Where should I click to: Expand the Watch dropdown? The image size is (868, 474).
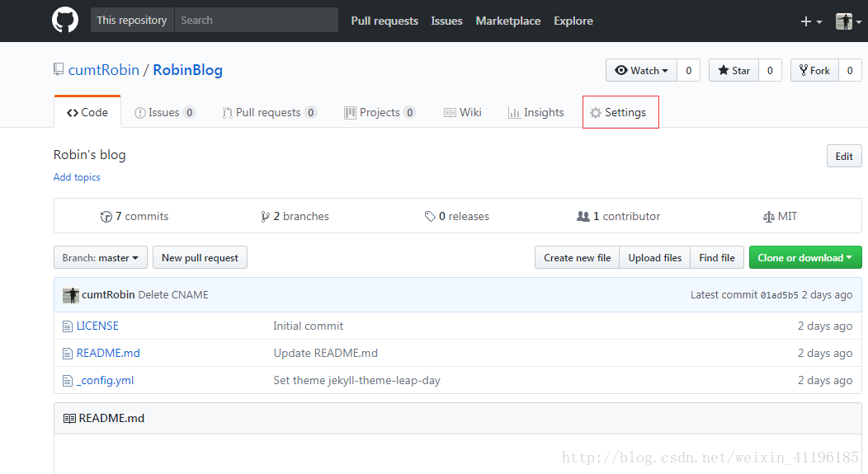coord(642,70)
